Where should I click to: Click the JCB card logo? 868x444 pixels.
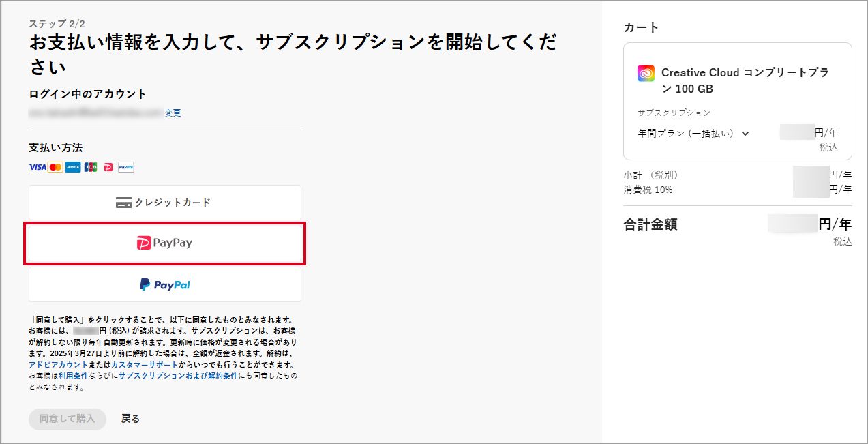tap(91, 167)
